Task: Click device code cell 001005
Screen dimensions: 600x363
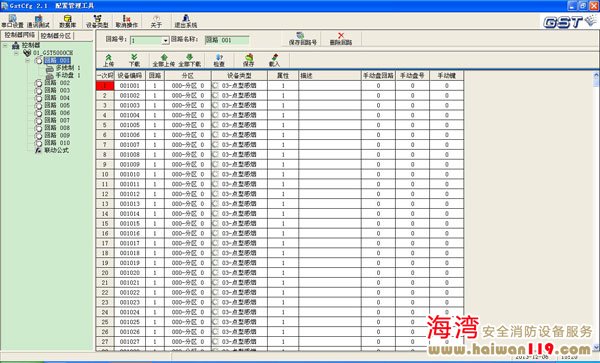Action: pyautogui.click(x=130, y=125)
